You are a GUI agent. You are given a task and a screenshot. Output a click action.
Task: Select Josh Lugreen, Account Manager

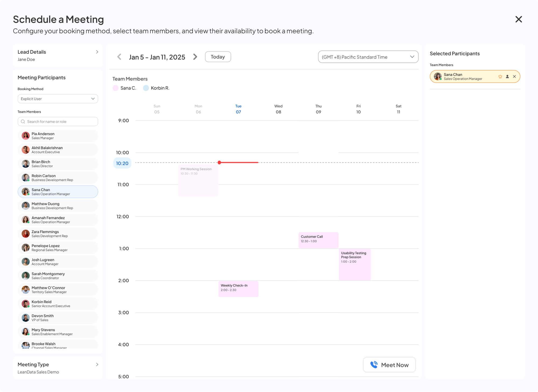(x=58, y=262)
